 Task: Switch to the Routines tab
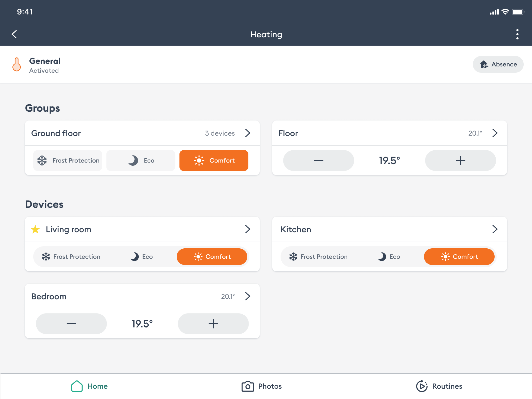(439, 386)
